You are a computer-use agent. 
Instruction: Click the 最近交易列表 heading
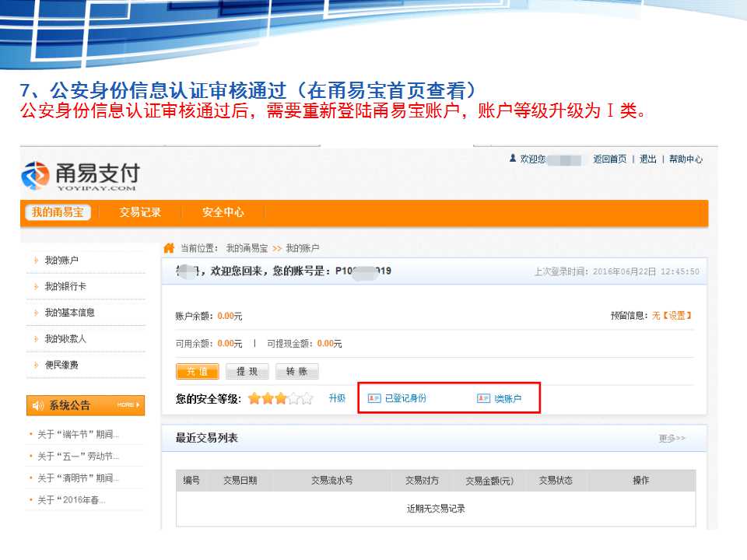(x=207, y=438)
